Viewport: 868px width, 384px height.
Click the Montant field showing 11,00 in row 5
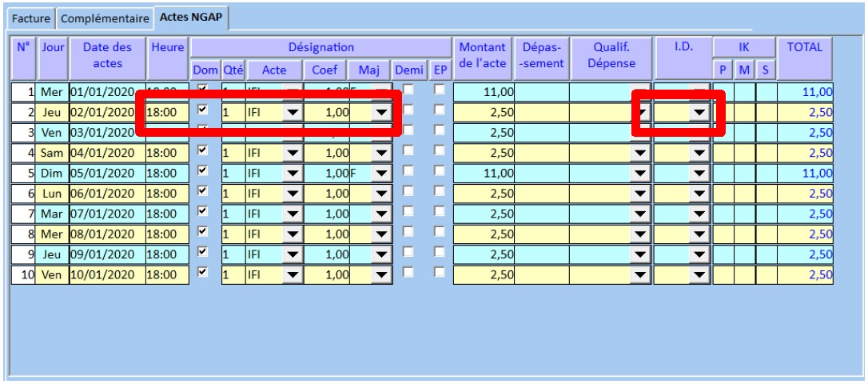[484, 174]
